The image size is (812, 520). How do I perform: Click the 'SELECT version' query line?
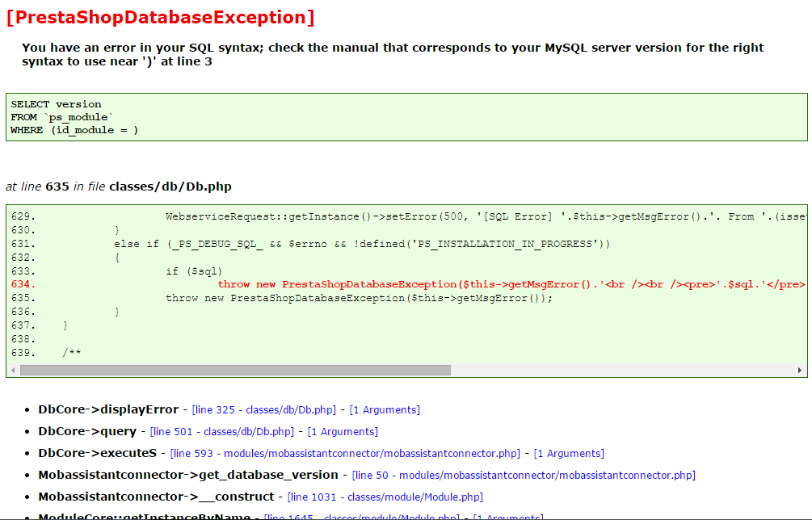click(56, 104)
